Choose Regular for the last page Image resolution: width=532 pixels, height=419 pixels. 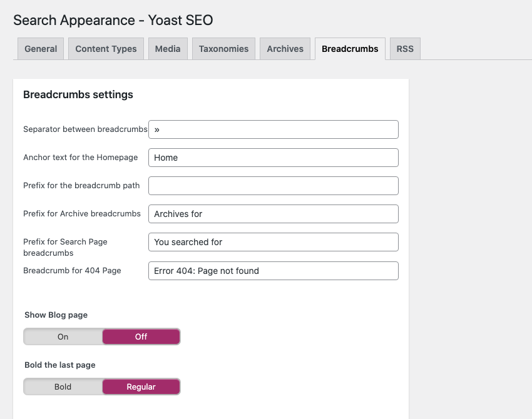pyautogui.click(x=141, y=387)
